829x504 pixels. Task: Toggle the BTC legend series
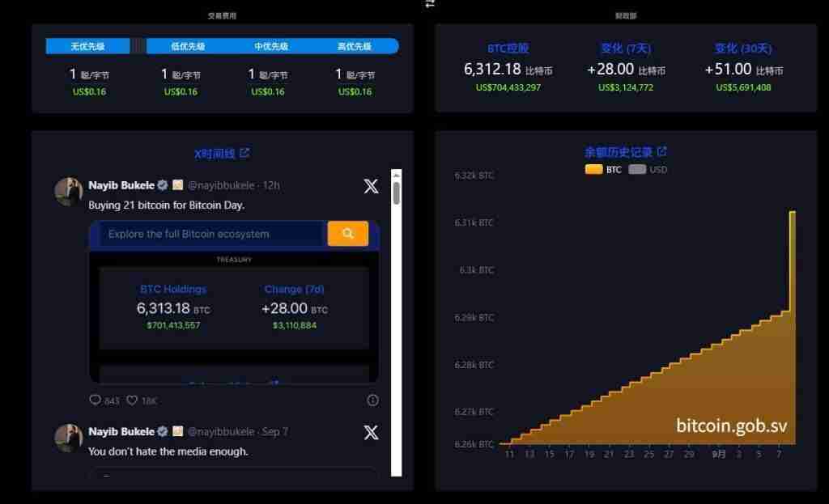tap(603, 169)
